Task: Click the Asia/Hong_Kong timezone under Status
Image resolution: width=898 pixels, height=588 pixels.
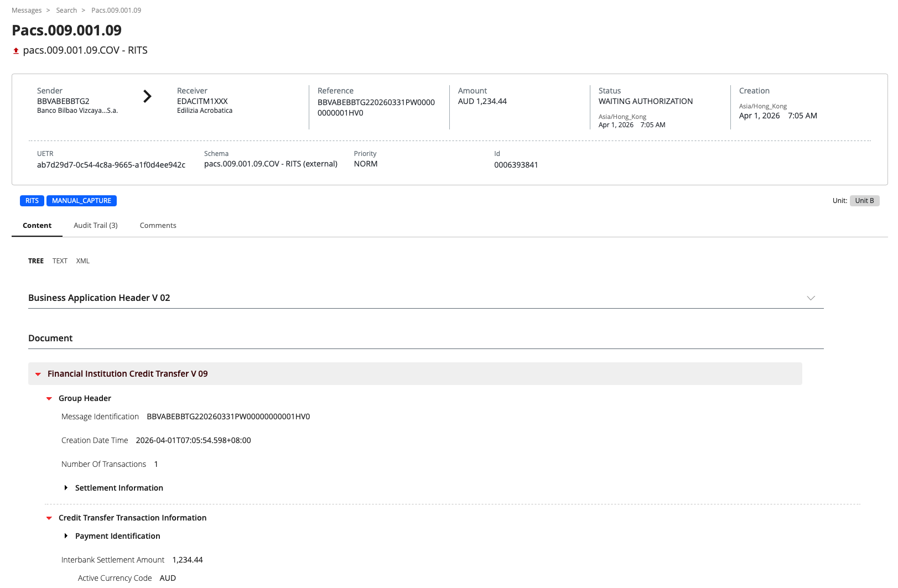Action: click(x=622, y=117)
